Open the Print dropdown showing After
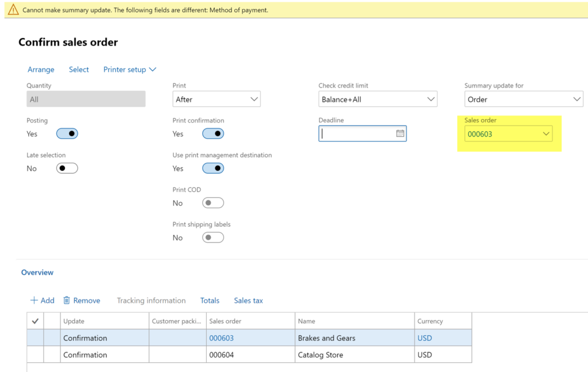 pos(254,98)
